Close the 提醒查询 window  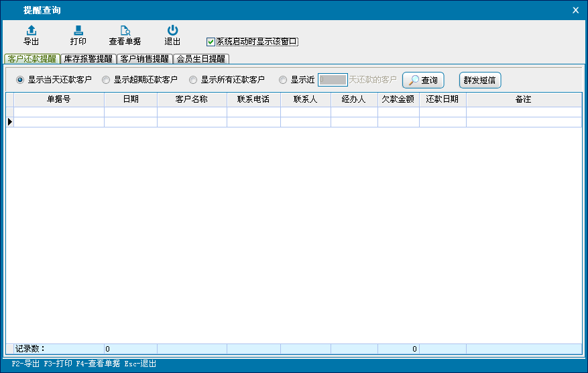click(x=575, y=10)
